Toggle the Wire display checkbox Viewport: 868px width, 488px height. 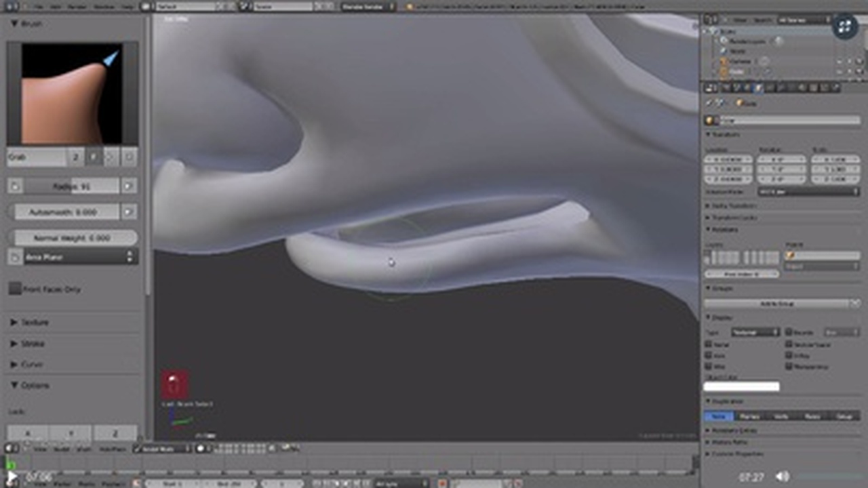[709, 366]
